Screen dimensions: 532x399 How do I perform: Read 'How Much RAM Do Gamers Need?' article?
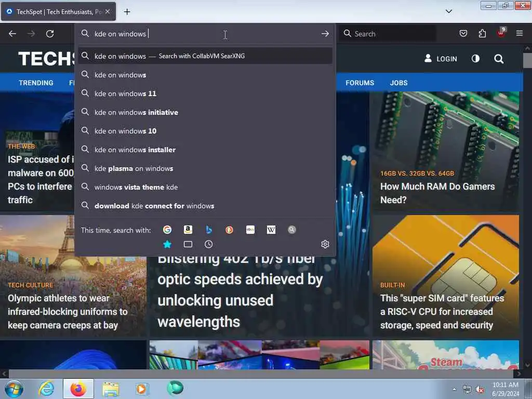(x=437, y=193)
